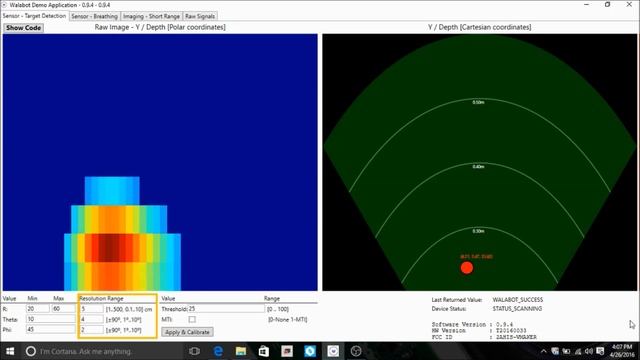Open the Imaging - Short Range tab
This screenshot has width=640, height=360.
[151, 16]
